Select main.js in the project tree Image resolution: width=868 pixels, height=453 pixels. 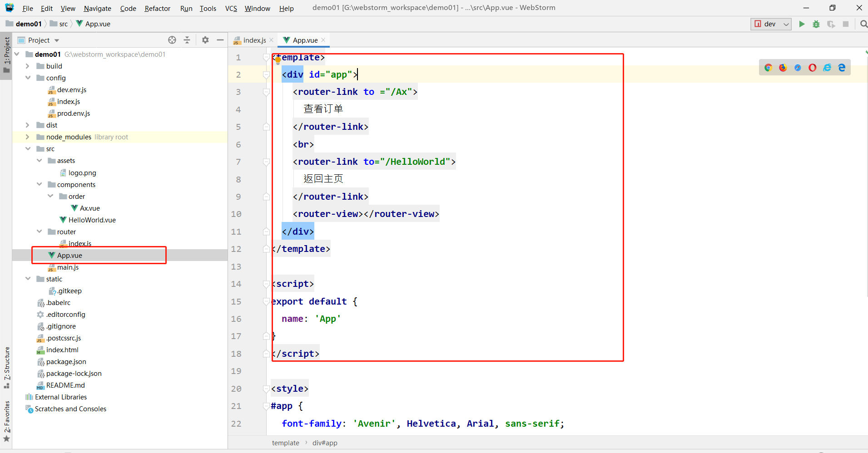coord(68,267)
